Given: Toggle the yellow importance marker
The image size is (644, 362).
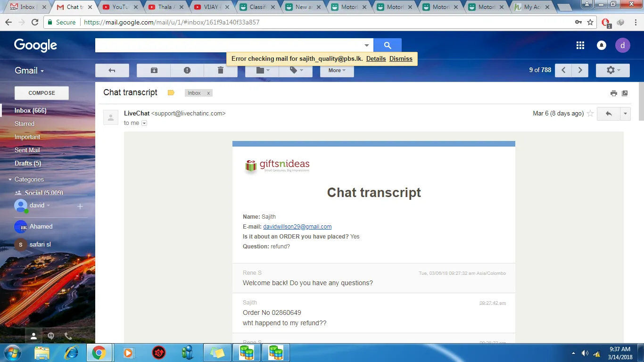Looking at the screenshot, I should (x=171, y=93).
